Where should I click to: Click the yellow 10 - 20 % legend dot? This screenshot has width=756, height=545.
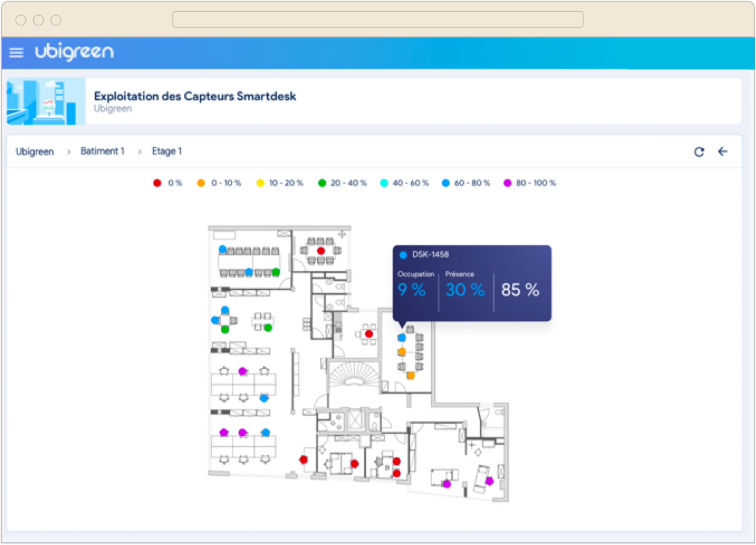(260, 183)
